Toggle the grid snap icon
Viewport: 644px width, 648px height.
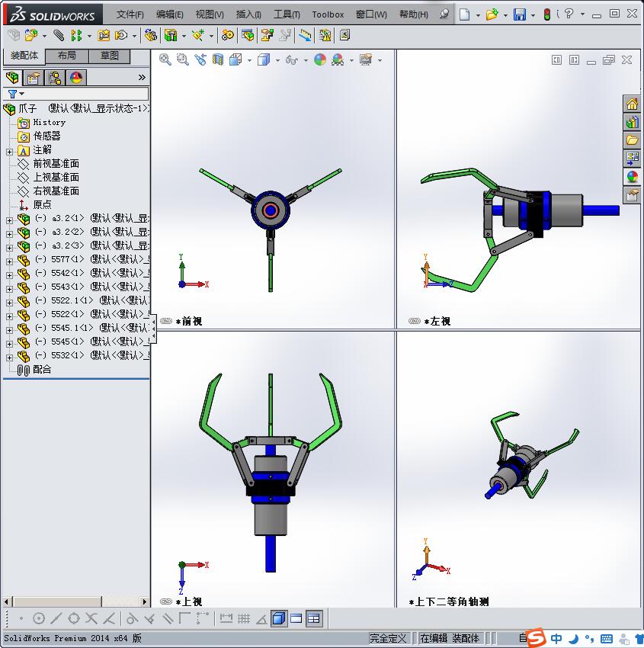244,619
